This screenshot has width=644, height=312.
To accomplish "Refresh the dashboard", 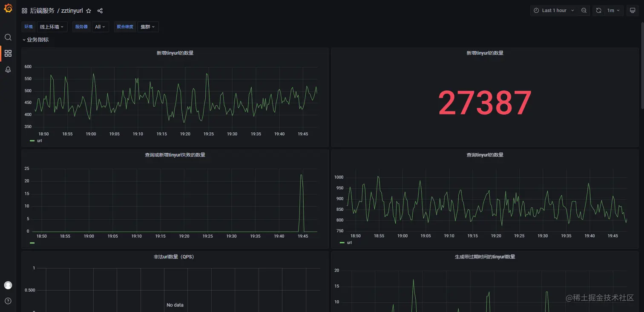I will click(x=598, y=11).
